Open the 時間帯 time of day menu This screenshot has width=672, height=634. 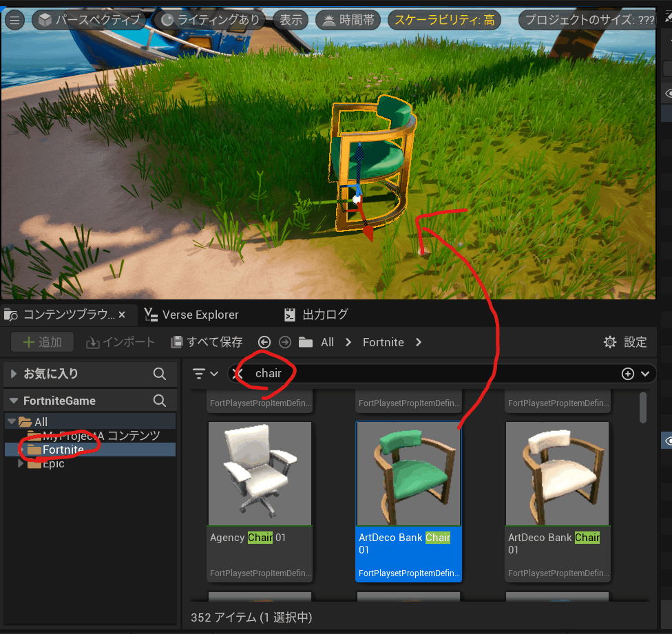tap(348, 20)
